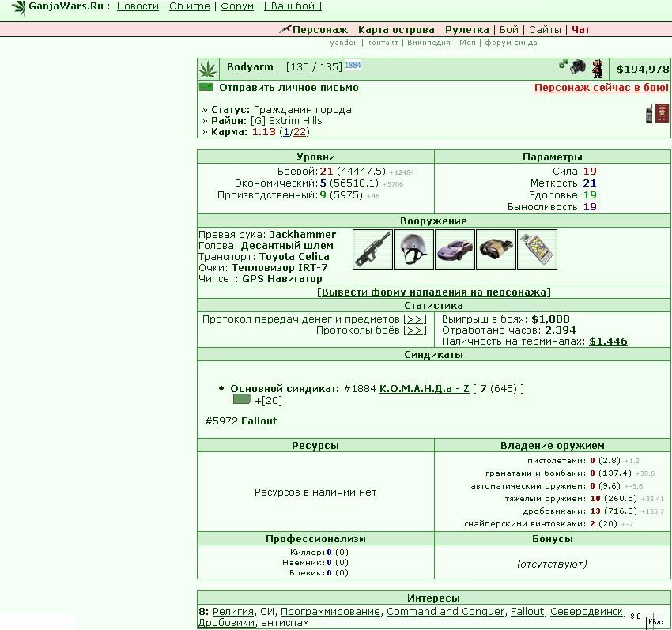Click the $1,446 terminal cash link

point(608,341)
